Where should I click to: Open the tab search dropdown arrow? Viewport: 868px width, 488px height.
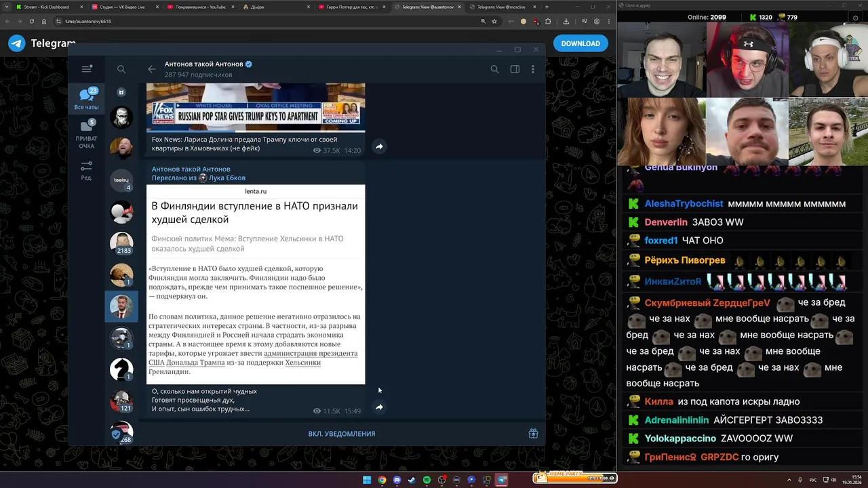[x=6, y=7]
